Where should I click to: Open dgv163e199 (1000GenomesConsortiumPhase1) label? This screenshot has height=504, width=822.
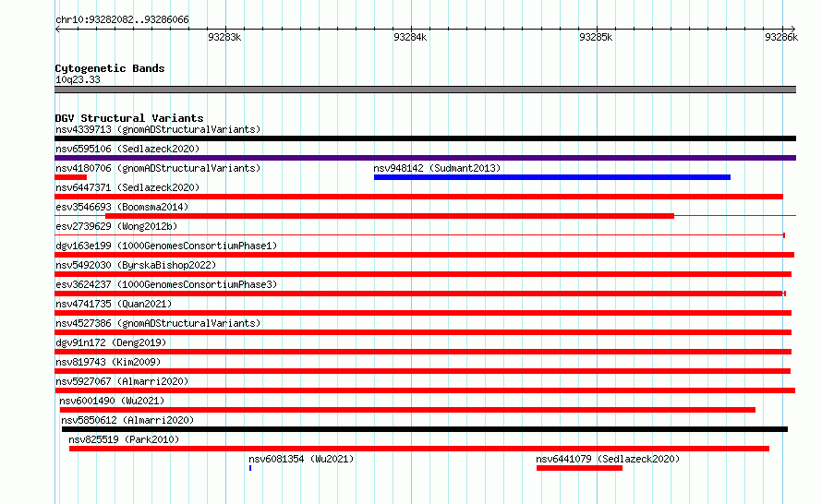[x=166, y=246]
